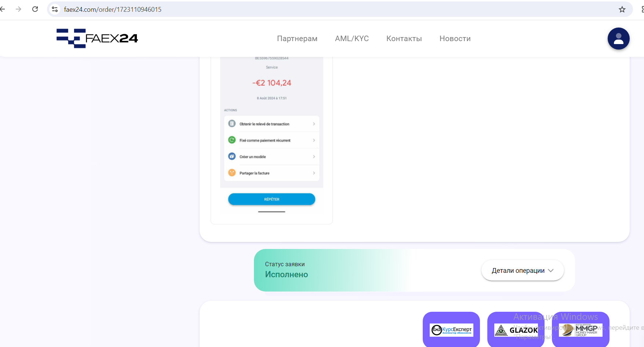The height and width of the screenshot is (347, 644).
Task: Click the Partager la facture row
Action: 272,173
